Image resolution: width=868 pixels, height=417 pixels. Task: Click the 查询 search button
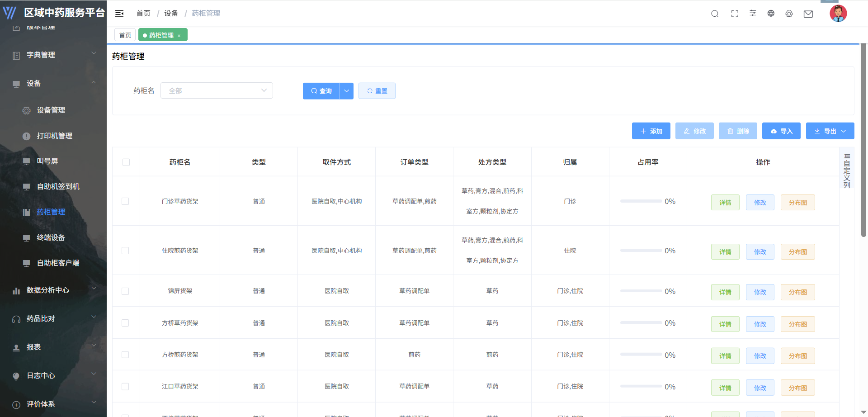click(x=321, y=91)
